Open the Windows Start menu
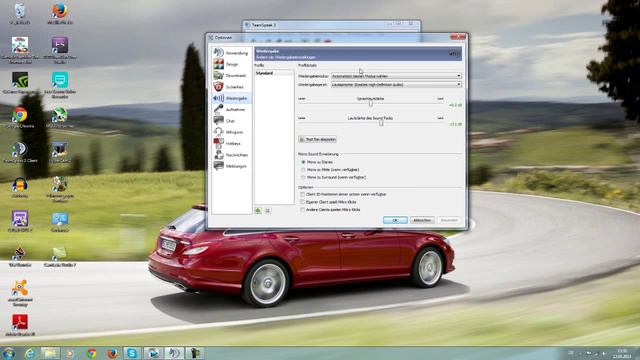This screenshot has height=360, width=640. coord(9,353)
